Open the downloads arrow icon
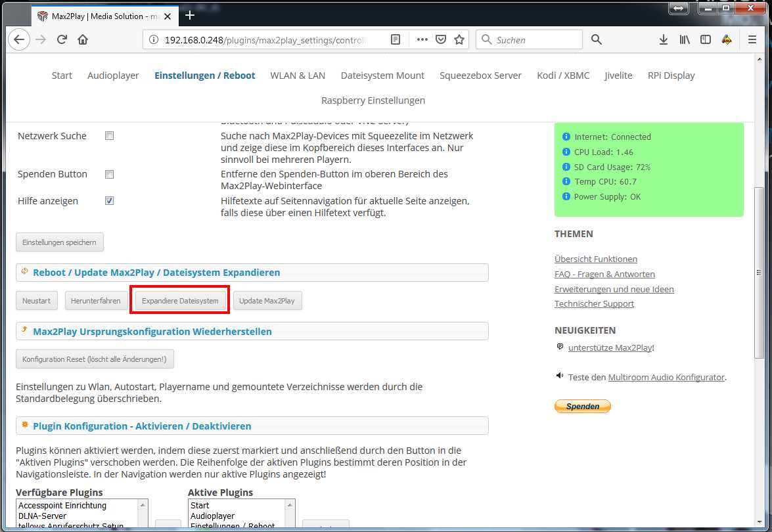 [x=663, y=39]
